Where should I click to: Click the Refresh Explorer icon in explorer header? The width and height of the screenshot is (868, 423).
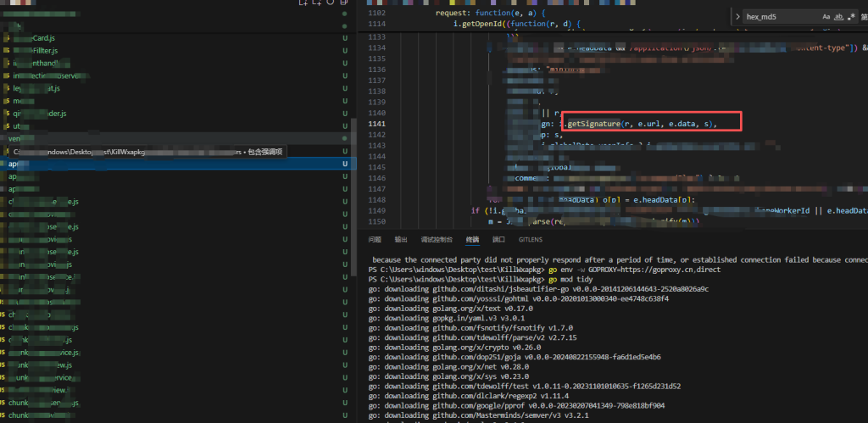pyautogui.click(x=331, y=3)
